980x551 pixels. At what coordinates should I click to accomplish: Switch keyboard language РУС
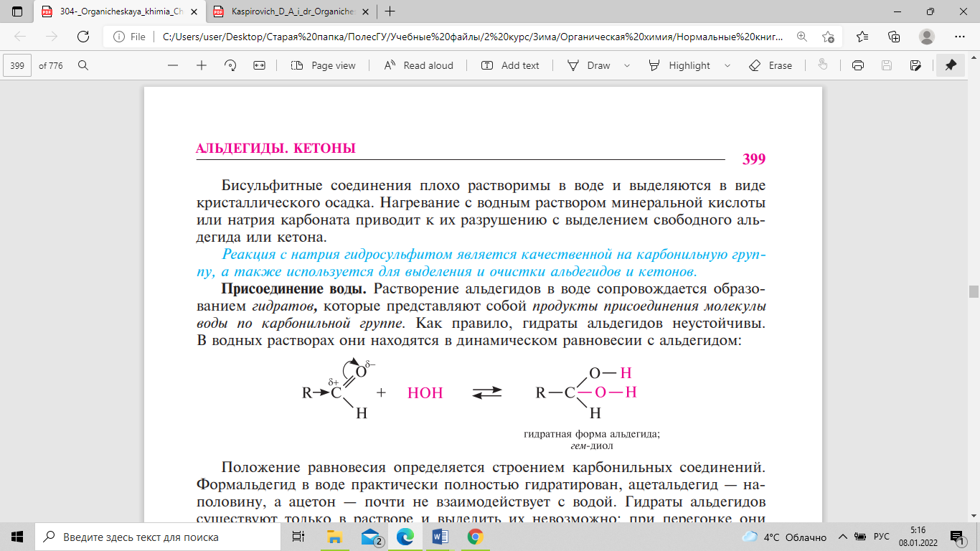pyautogui.click(x=882, y=537)
